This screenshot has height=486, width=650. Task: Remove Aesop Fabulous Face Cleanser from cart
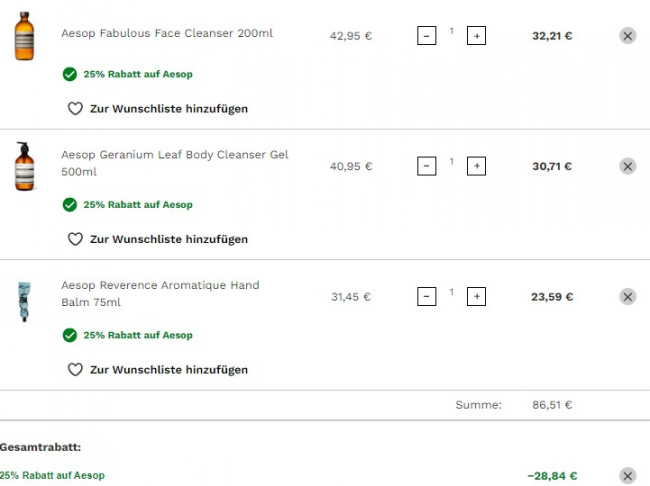pos(628,36)
